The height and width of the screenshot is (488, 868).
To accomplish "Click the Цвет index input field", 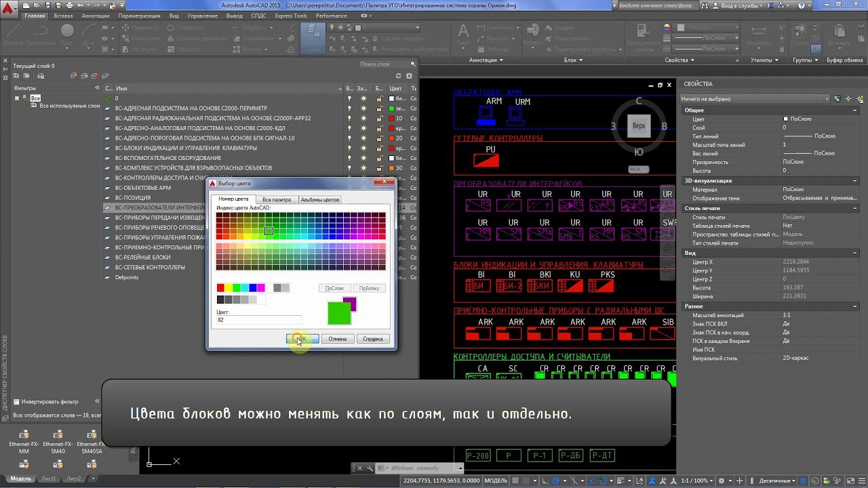I will point(258,319).
